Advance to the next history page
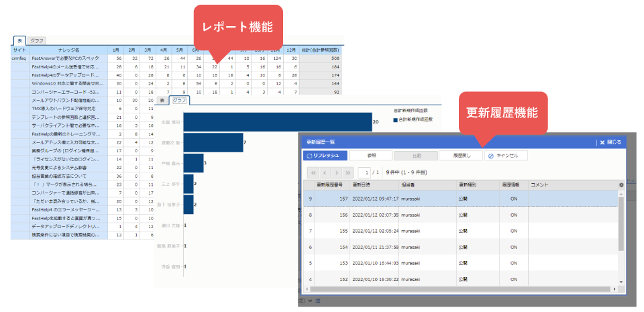 click(x=335, y=172)
